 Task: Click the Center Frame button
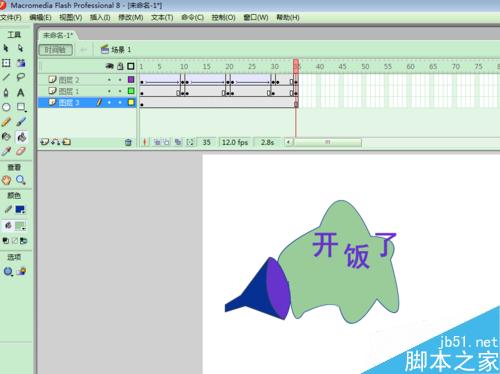145,142
